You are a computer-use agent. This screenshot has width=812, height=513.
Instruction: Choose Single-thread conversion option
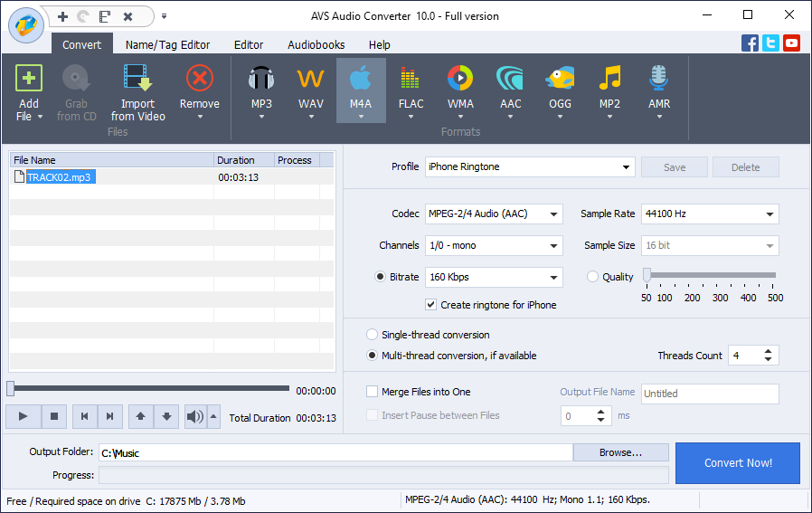point(372,335)
